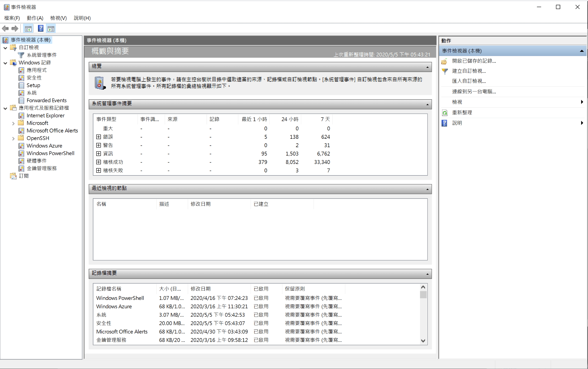Click the 開啟已儲存的記錄 folder icon
Viewport: 588px width, 369px height.
[x=444, y=61]
